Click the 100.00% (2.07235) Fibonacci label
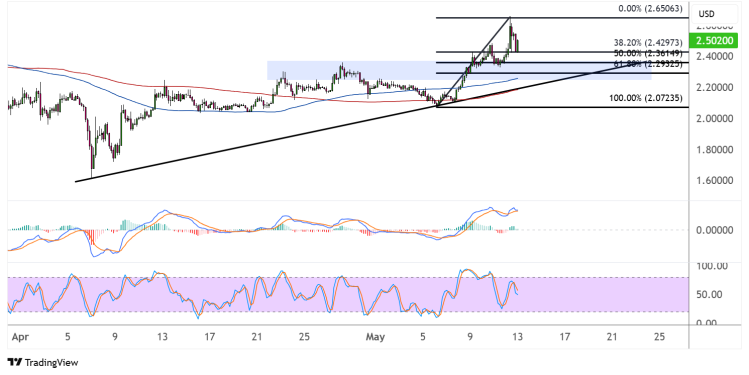The width and height of the screenshot is (749, 375). [x=645, y=98]
